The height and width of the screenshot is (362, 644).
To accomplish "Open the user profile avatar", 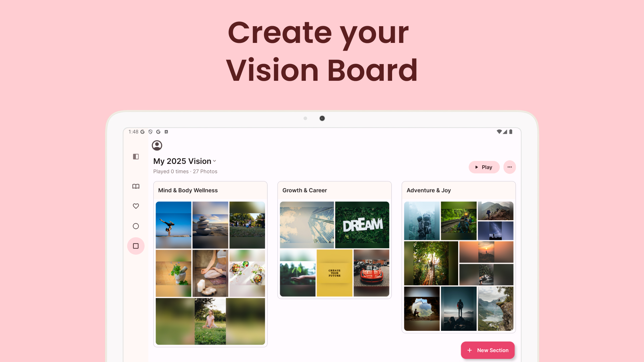I will point(157,145).
